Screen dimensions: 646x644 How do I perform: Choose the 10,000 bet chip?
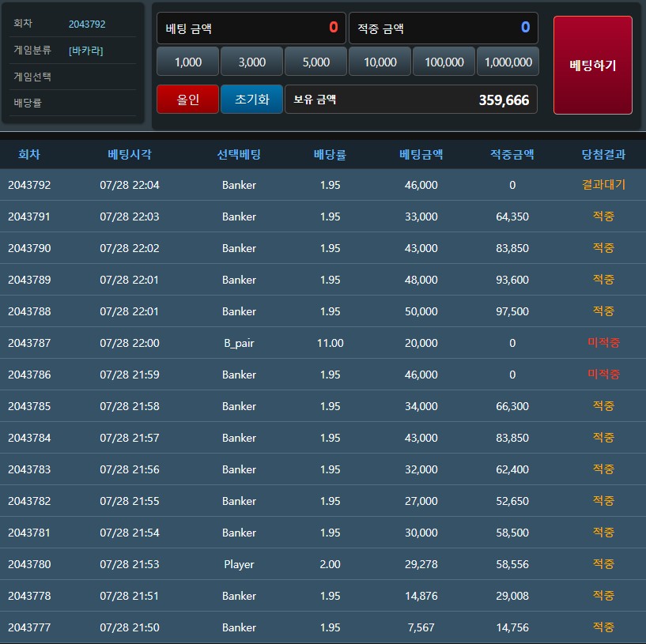pyautogui.click(x=380, y=62)
